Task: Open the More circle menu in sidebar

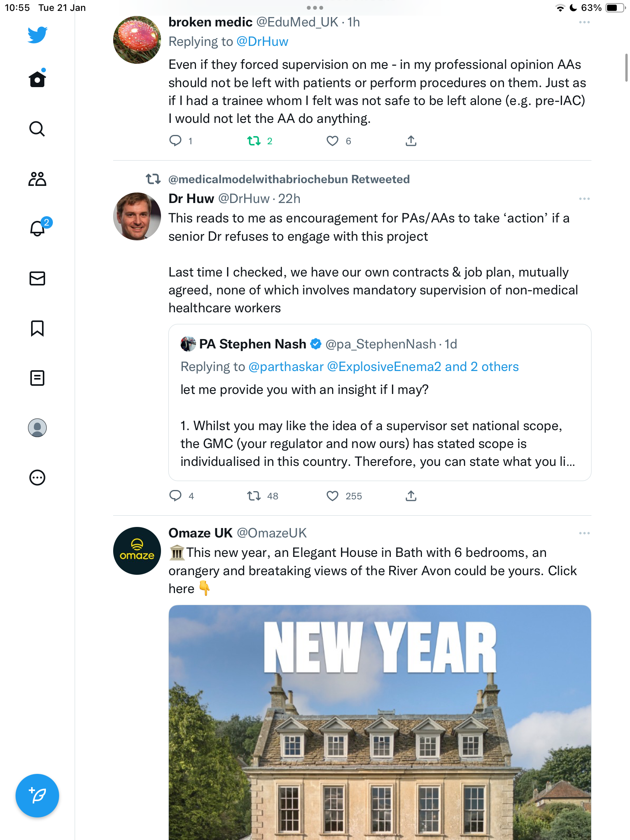Action: pyautogui.click(x=37, y=478)
